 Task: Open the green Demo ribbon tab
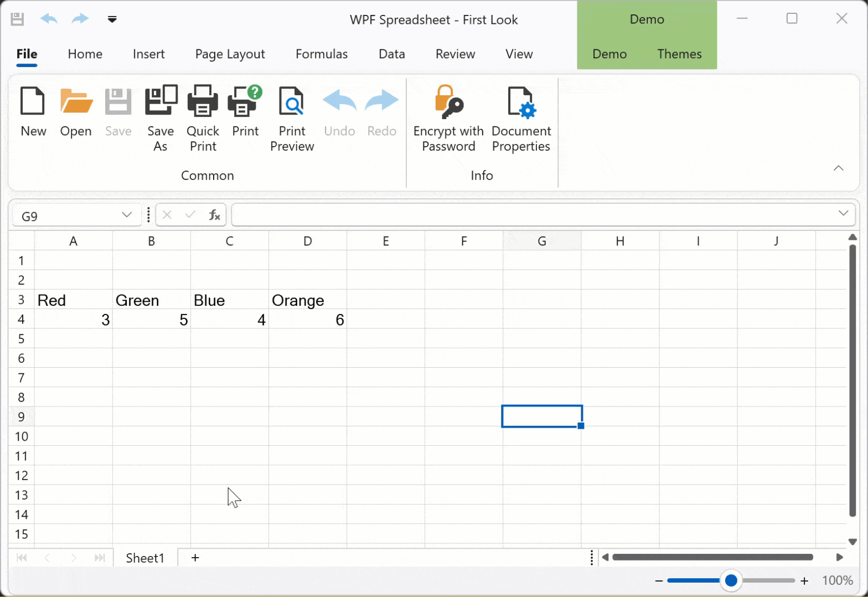[x=609, y=54]
